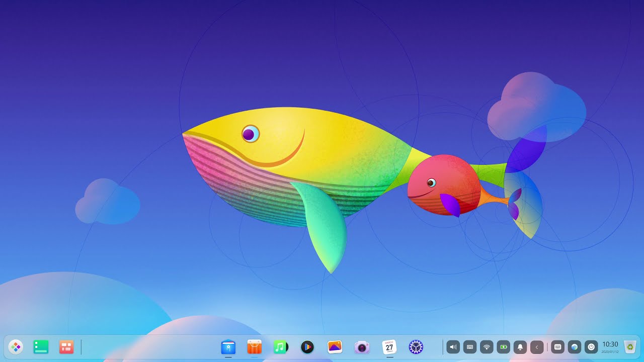Click the green Show Desktop icon
This screenshot has width=644, height=362.
pyautogui.click(x=41, y=347)
